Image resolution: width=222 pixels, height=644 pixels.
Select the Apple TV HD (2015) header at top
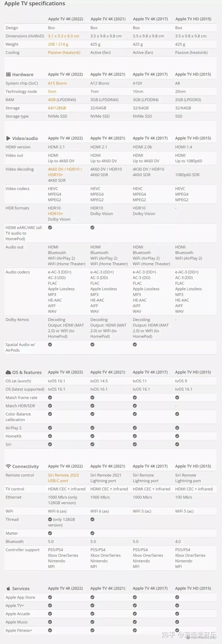(193, 19)
